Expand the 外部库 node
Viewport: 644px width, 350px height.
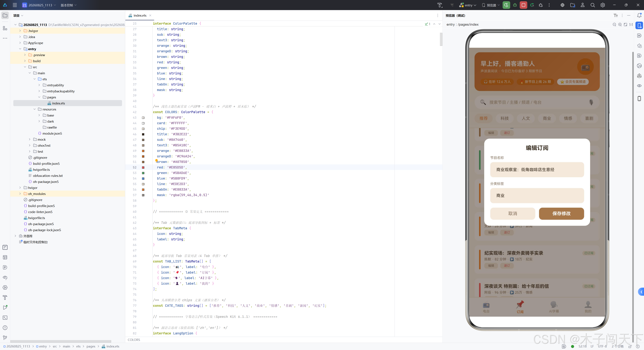pyautogui.click(x=15, y=236)
